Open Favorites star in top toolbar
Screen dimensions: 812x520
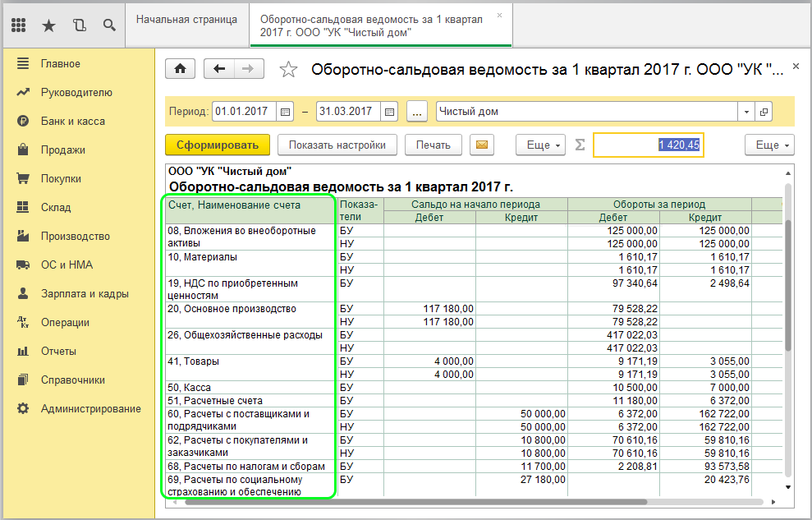click(49, 25)
